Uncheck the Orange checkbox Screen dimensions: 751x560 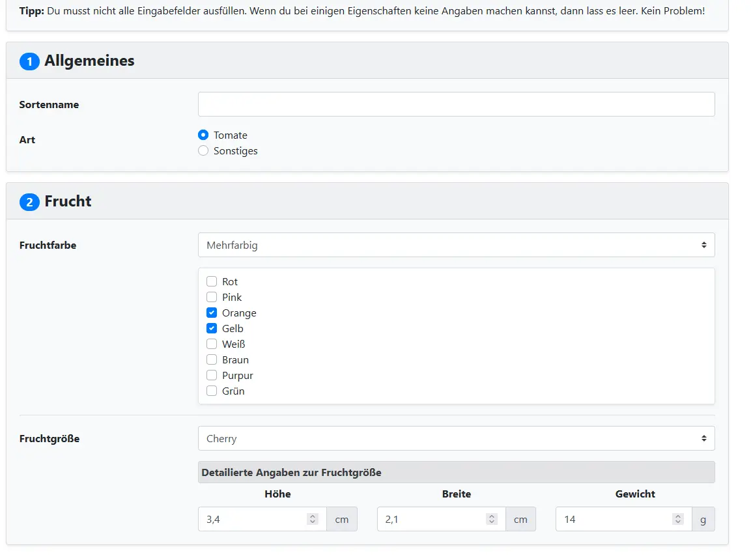click(212, 313)
